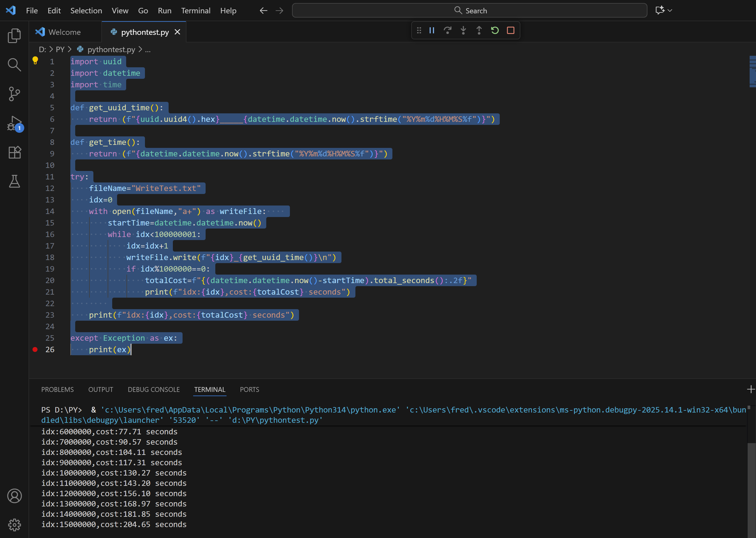Open the Terminal menu
The height and width of the screenshot is (538, 756).
196,11
